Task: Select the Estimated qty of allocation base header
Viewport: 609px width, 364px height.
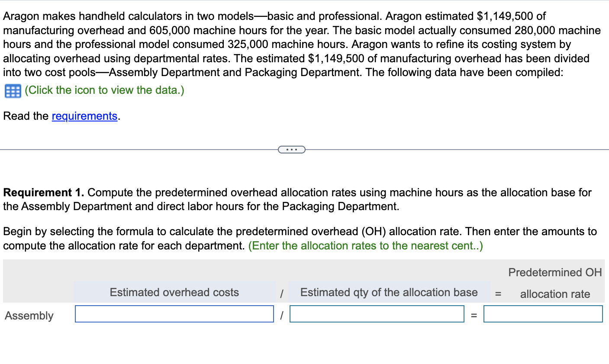Action: coord(388,292)
